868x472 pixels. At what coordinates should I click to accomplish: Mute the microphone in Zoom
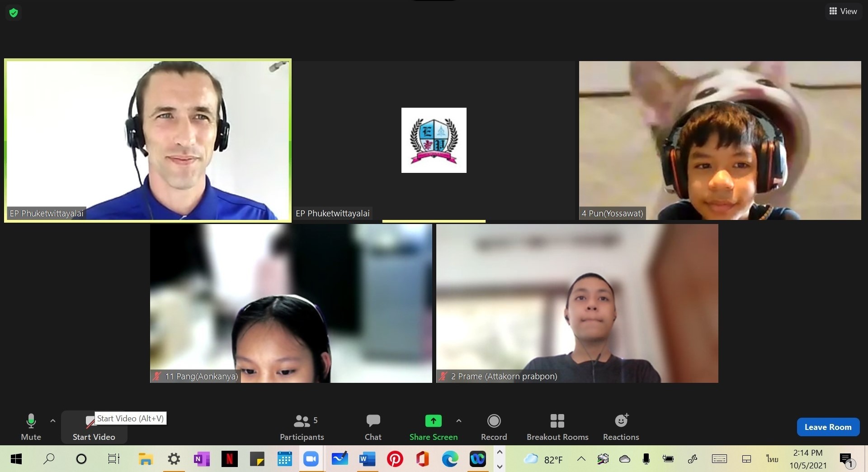[31, 427]
